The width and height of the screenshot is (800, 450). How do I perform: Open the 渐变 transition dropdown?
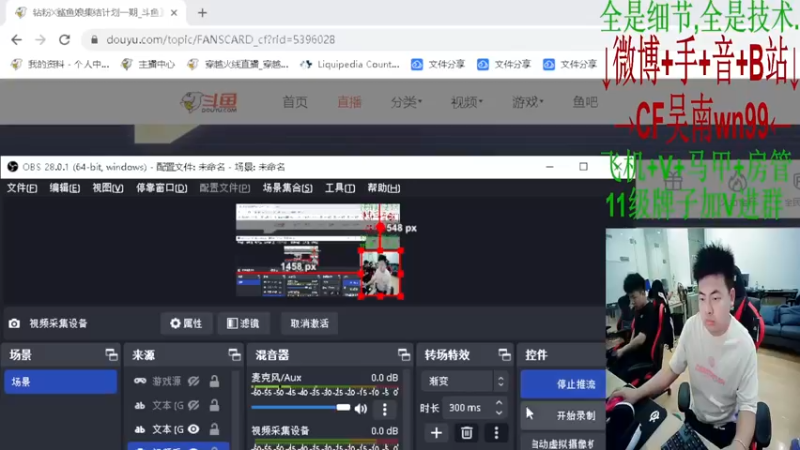point(464,381)
